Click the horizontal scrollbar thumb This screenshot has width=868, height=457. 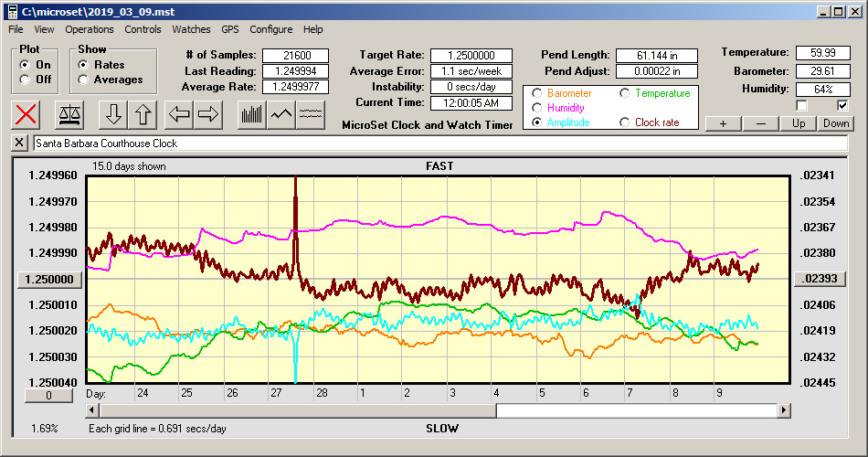point(299,410)
